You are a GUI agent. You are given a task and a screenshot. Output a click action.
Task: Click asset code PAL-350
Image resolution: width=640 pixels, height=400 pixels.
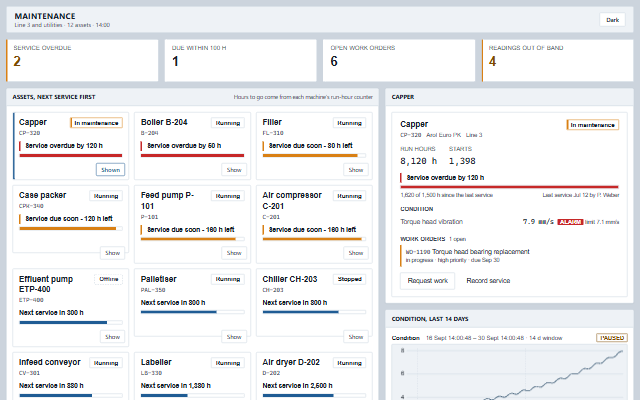pos(153,290)
